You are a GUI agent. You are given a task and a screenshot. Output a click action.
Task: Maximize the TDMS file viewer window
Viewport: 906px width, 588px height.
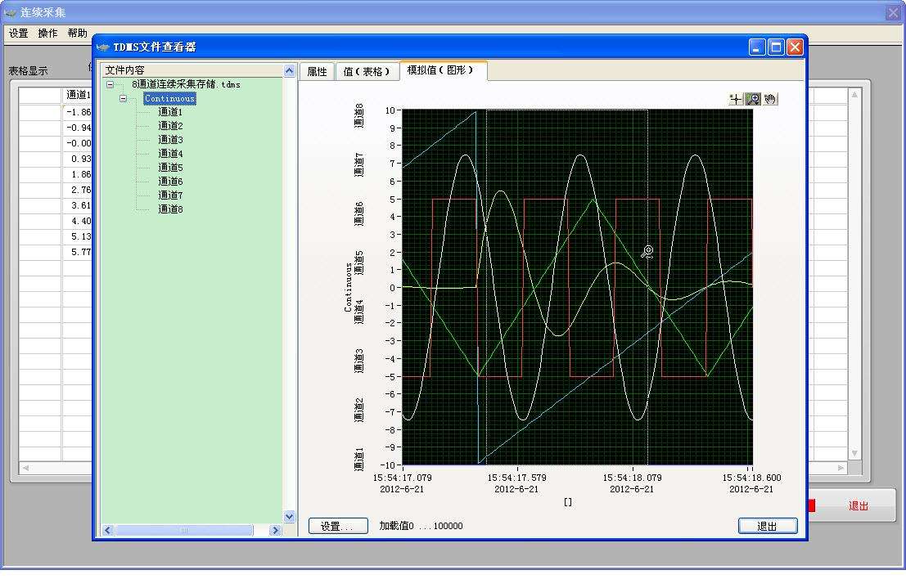[776, 47]
